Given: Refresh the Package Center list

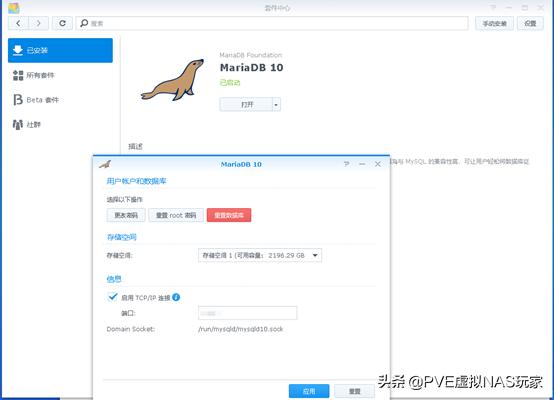Looking at the screenshot, I should [62, 23].
